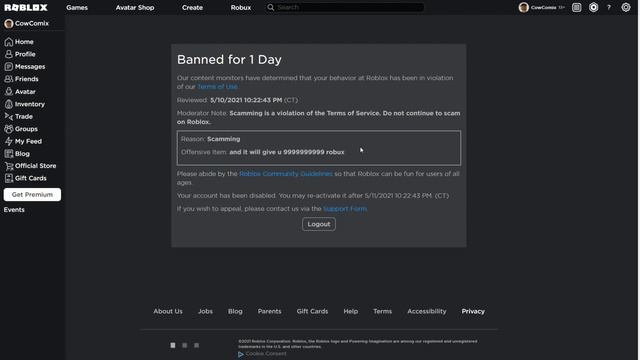
Task: Open the Games menu
Action: tap(77, 7)
